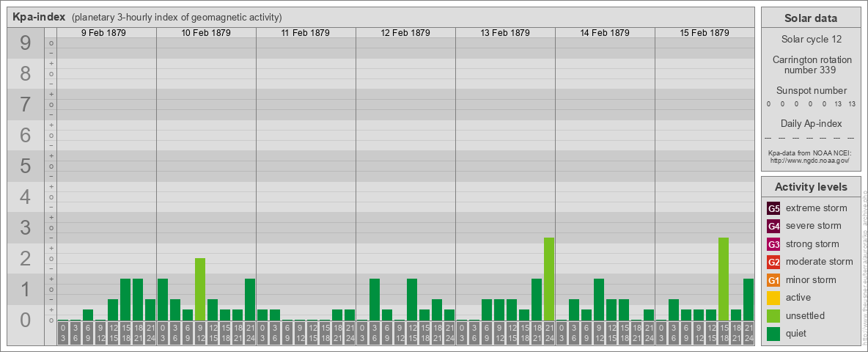This screenshot has width=868, height=352.
Task: Click the '9 Feb 1879' date header
Action: pyautogui.click(x=103, y=33)
